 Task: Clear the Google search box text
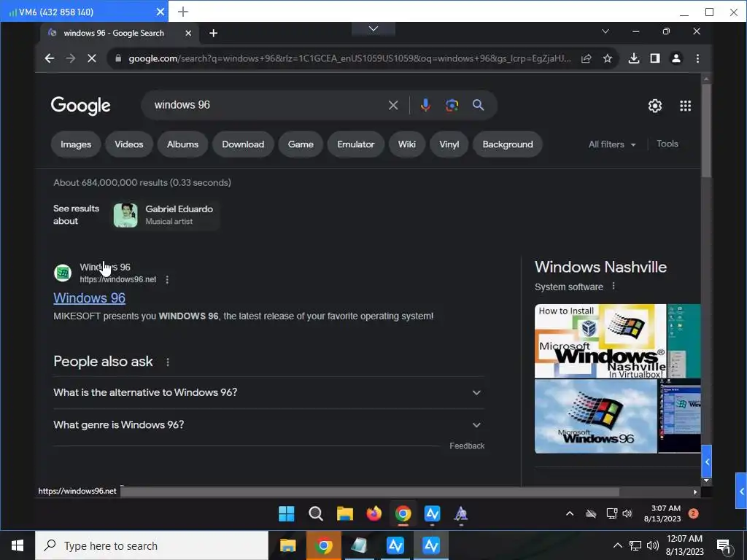tap(393, 105)
